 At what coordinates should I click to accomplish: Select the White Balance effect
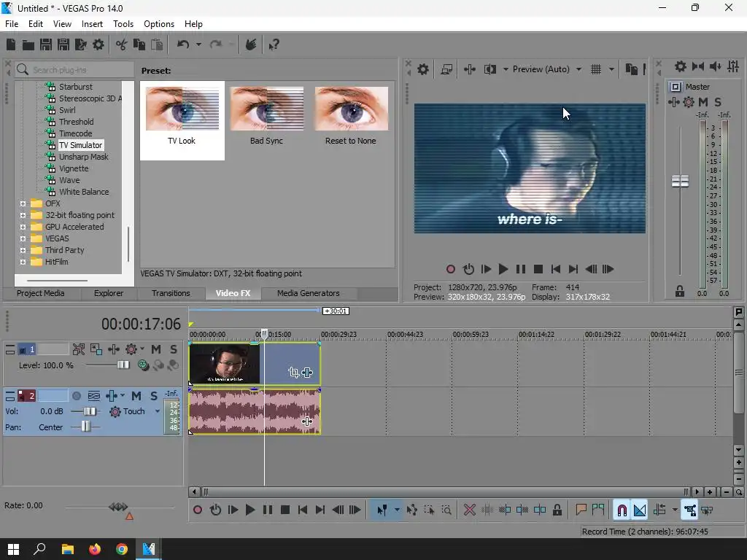84,192
